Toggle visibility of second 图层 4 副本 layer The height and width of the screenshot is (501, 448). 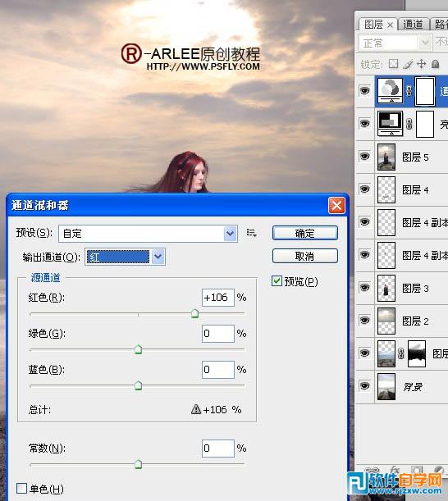[x=364, y=255]
